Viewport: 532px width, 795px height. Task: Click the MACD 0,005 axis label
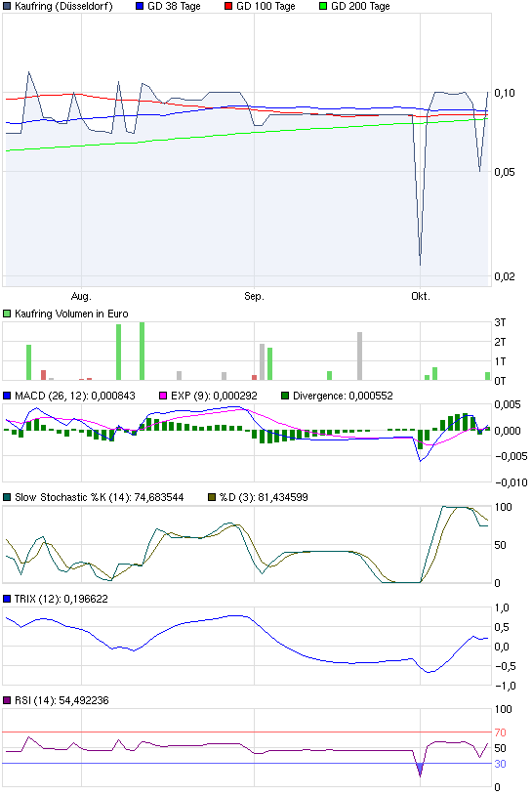pyautogui.click(x=508, y=404)
